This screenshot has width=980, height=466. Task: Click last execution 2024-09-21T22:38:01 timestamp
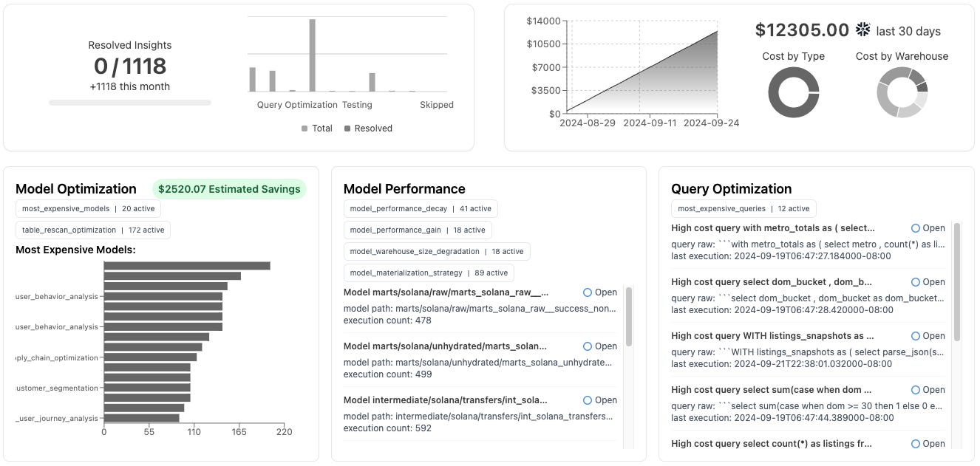click(781, 364)
